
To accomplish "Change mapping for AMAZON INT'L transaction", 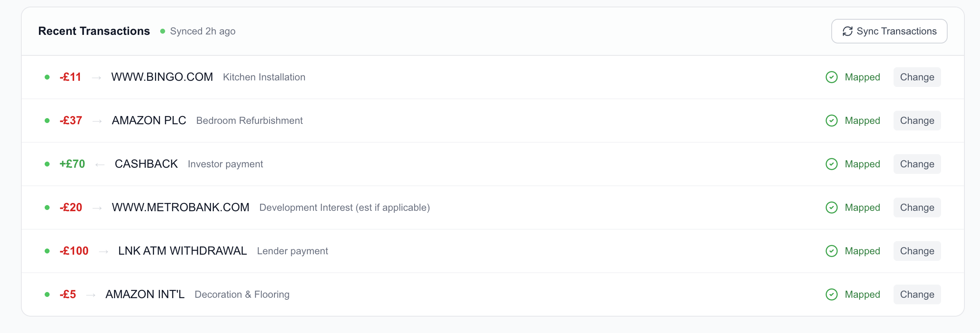I will coord(917,294).
